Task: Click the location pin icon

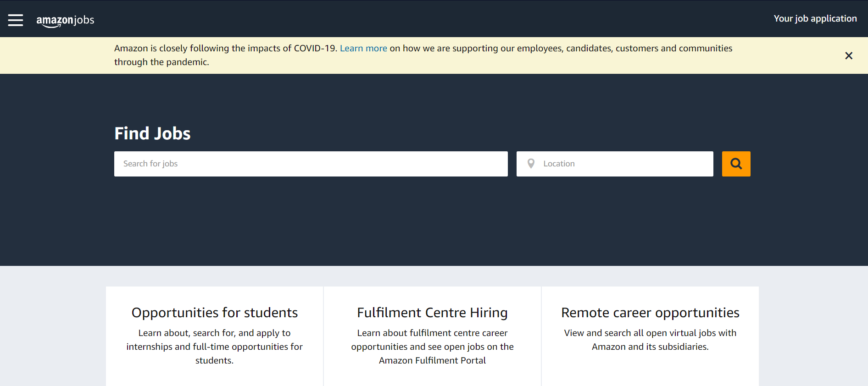Action: pyautogui.click(x=531, y=164)
